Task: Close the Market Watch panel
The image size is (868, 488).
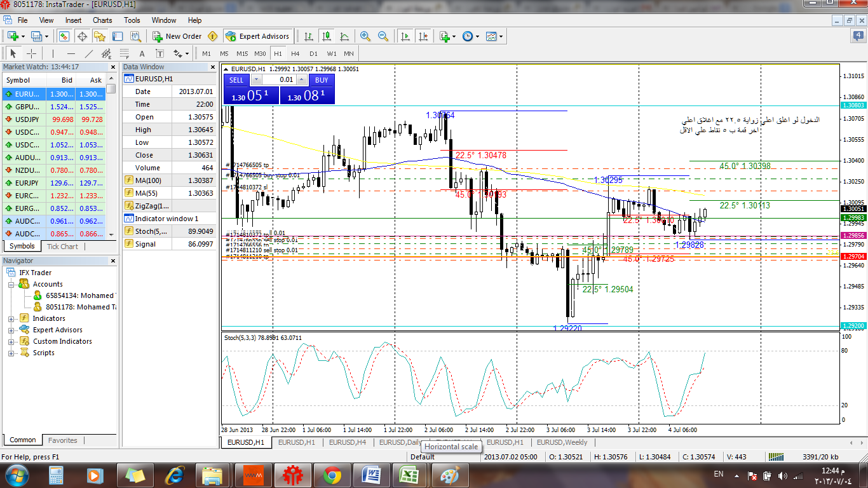Action: [114, 67]
